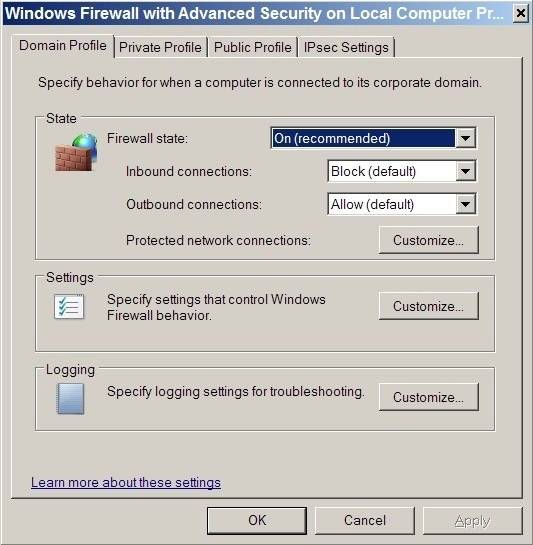Open the Firewall state dropdown arrow
533x545 pixels.
(x=465, y=138)
